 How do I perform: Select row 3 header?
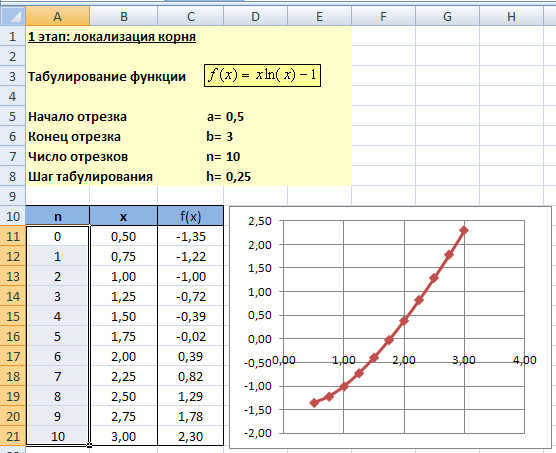pos(13,77)
